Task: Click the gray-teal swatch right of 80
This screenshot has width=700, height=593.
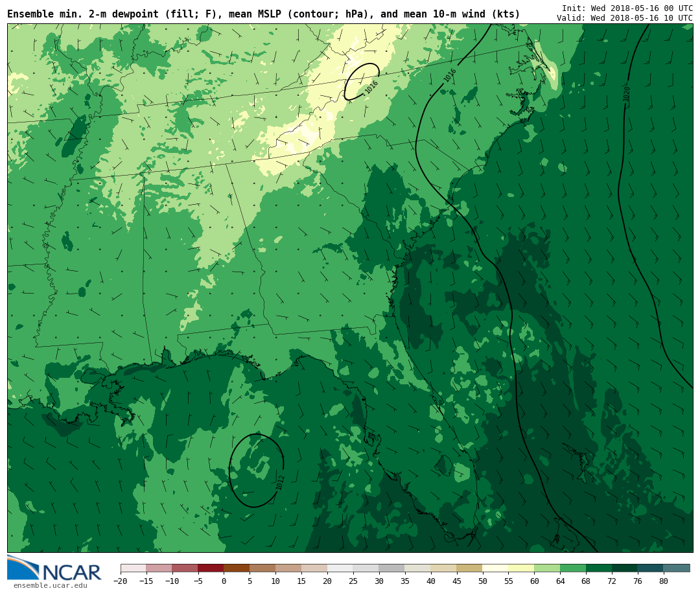Action: click(677, 568)
